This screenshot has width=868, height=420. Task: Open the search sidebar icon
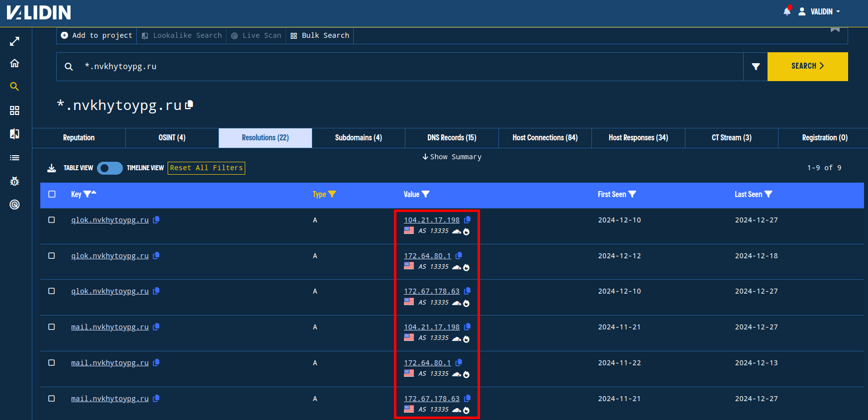[15, 87]
